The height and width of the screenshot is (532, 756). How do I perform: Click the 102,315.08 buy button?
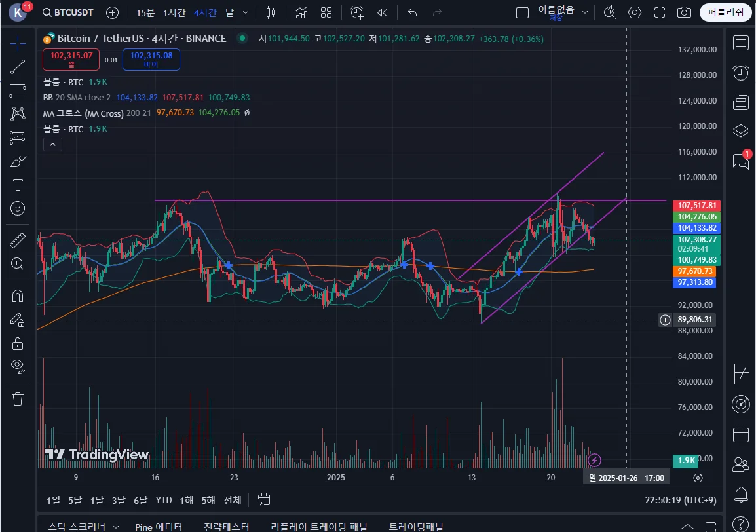coord(151,60)
